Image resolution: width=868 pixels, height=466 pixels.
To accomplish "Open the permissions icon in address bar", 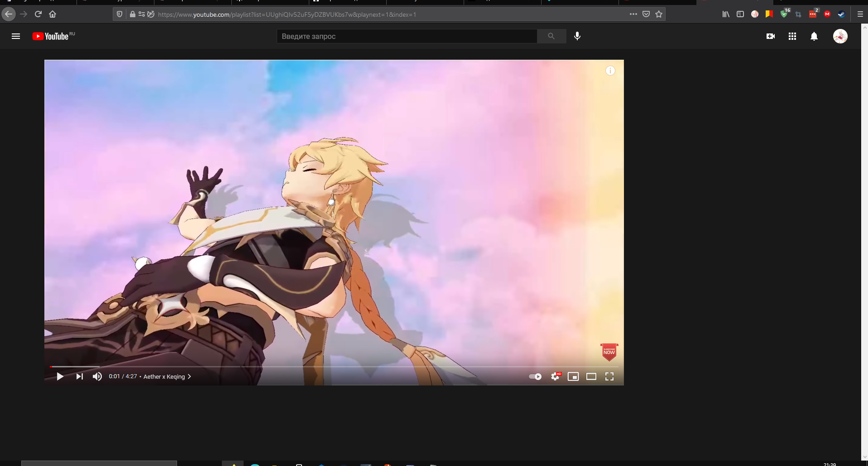I will click(x=142, y=14).
